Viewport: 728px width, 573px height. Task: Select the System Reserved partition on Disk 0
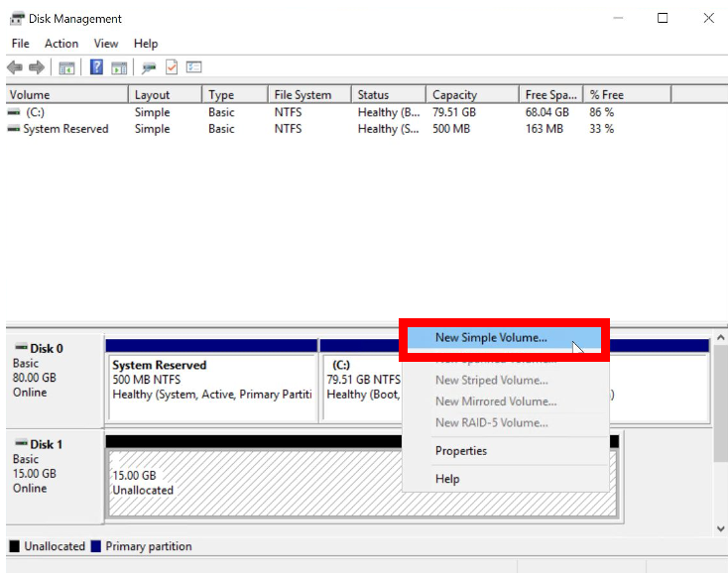click(211, 380)
